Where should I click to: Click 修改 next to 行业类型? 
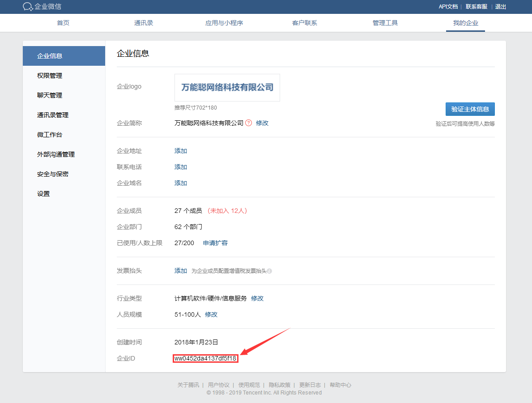coord(257,298)
